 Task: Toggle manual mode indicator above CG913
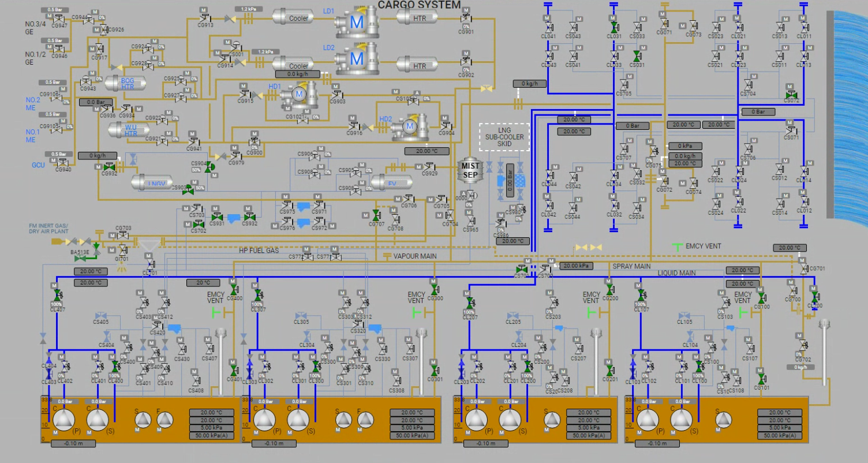click(x=204, y=10)
